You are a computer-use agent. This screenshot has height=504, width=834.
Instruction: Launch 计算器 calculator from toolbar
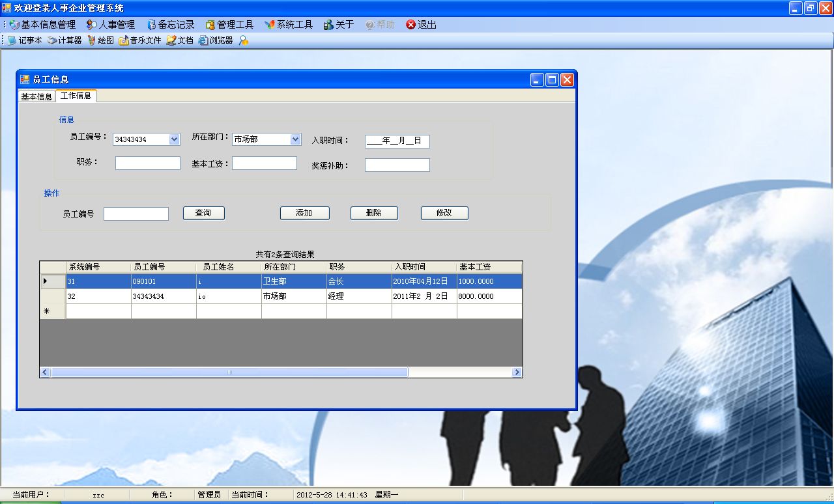(65, 40)
